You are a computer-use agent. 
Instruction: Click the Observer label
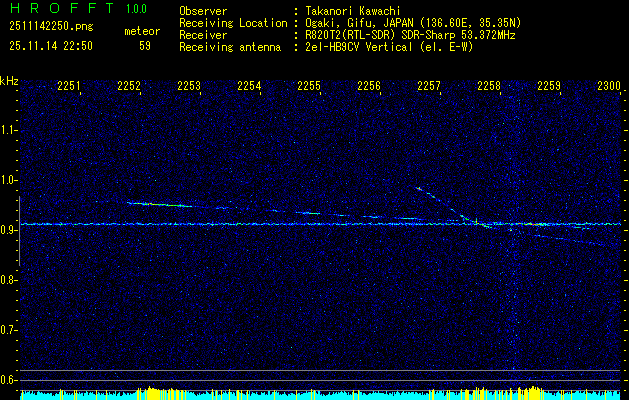point(203,11)
